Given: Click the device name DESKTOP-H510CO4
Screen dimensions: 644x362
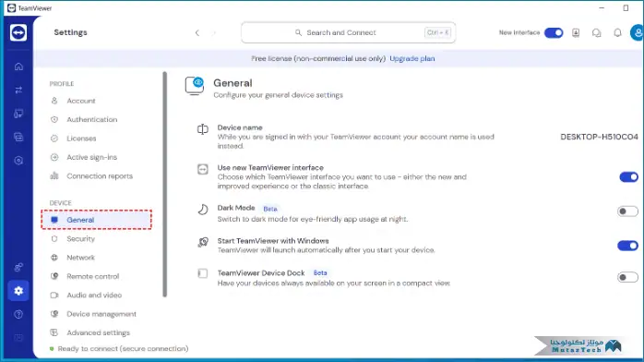Looking at the screenshot, I should [599, 137].
